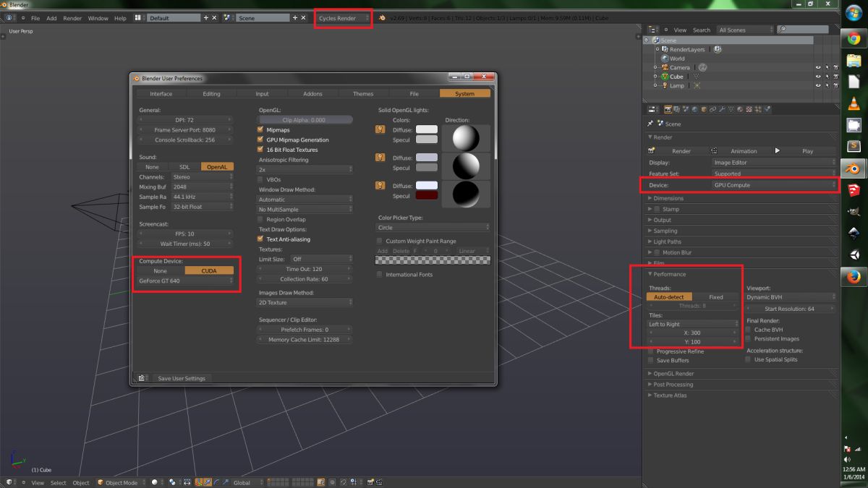
Task: Open the File menu
Action: click(35, 18)
